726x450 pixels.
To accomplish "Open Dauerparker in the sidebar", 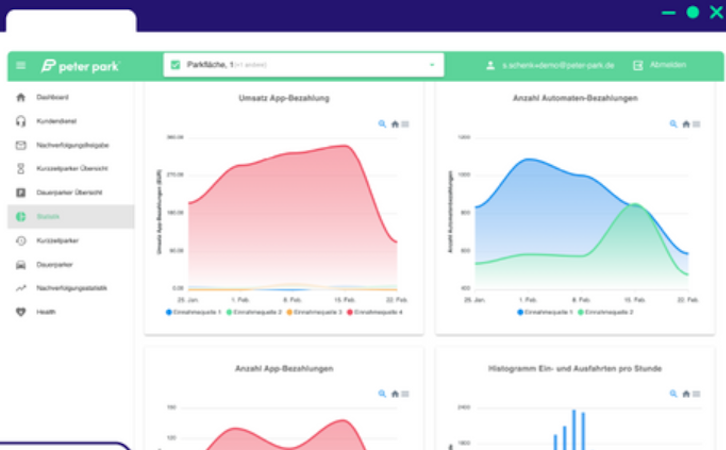I will [55, 265].
